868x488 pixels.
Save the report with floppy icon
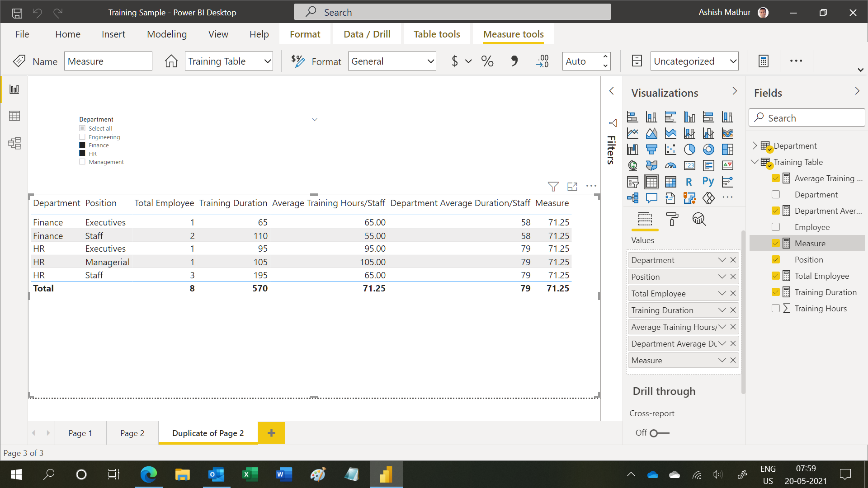pos(17,13)
